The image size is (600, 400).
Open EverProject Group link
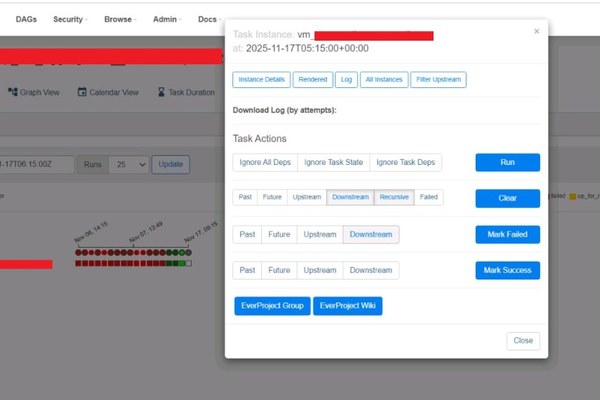tap(272, 306)
